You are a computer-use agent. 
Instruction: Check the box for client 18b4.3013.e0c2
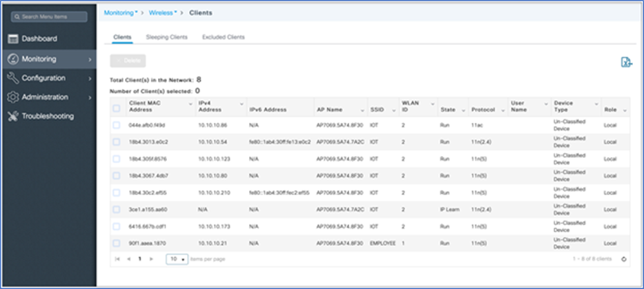[x=117, y=142]
